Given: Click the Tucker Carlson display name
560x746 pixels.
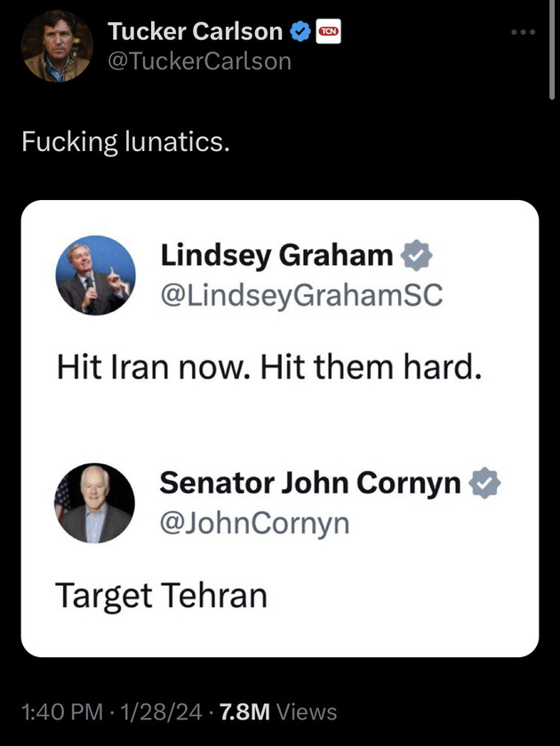Looking at the screenshot, I should 195,31.
